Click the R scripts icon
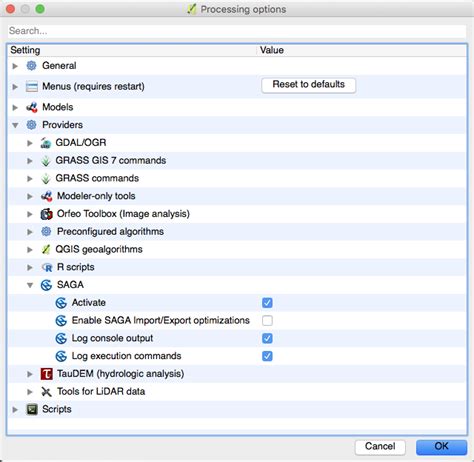Viewport: 474px width, 462px height. [x=47, y=267]
